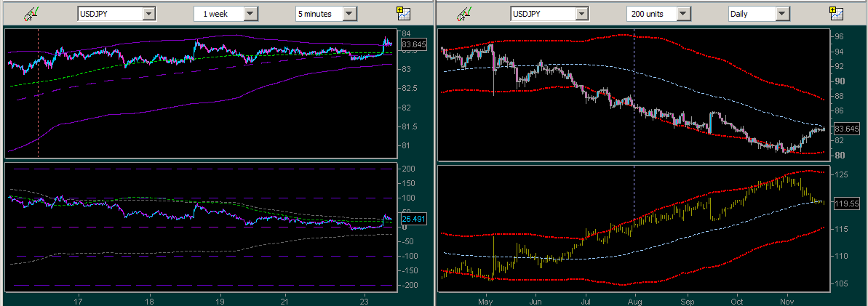Open the USDJPY symbol dropdown in left panel
The width and height of the screenshot is (868, 306).
point(148,14)
